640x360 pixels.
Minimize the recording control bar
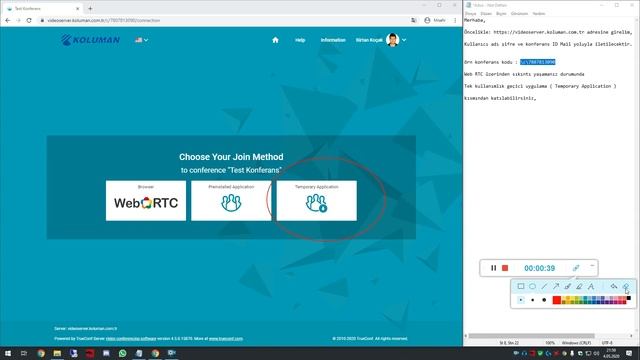click(592, 266)
